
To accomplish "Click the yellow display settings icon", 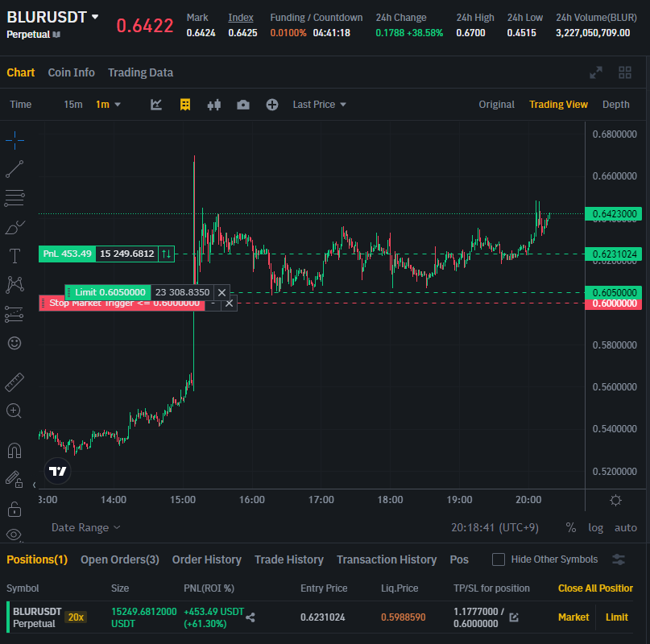I will 185,105.
